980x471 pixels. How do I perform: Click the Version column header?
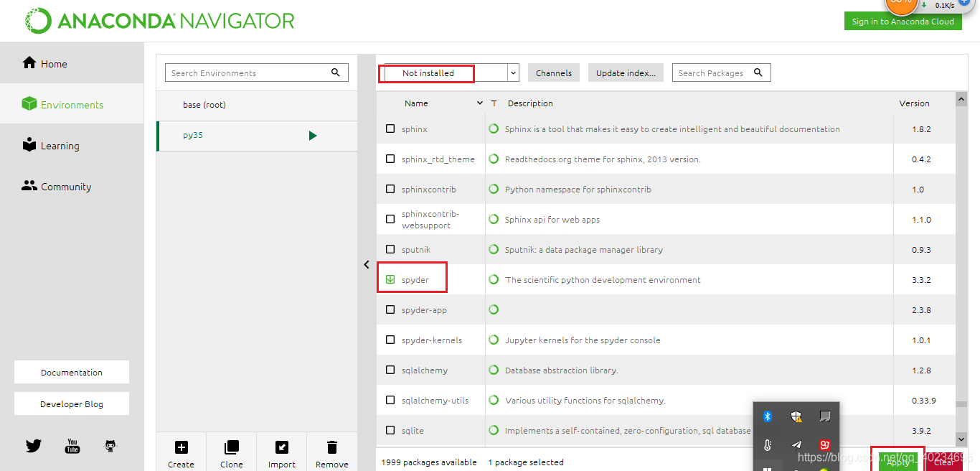point(914,103)
